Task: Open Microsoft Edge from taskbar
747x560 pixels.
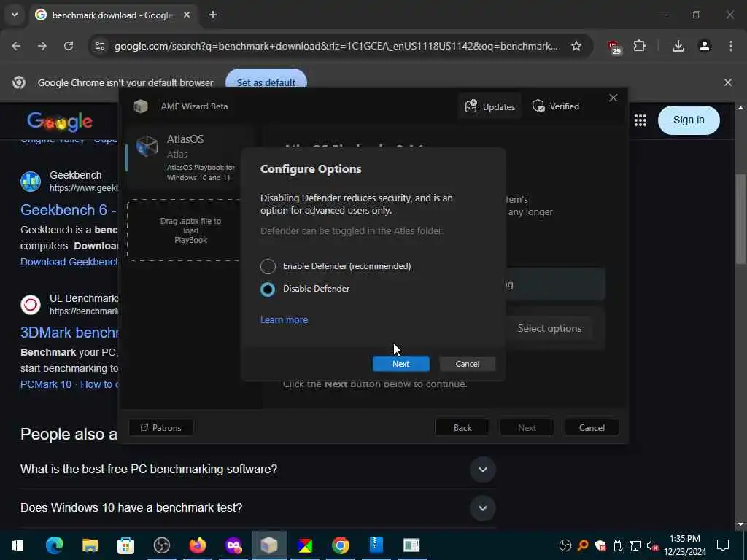Action: [x=54, y=545]
